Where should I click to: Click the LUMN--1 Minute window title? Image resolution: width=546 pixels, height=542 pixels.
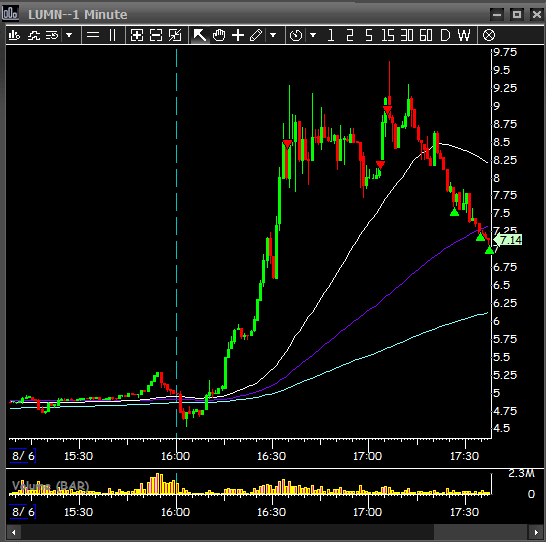click(78, 15)
